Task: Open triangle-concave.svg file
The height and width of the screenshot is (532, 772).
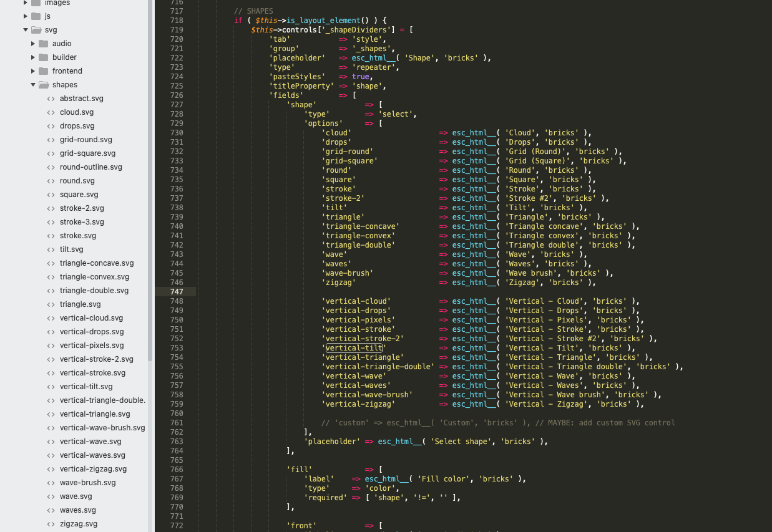Action: 97,263
